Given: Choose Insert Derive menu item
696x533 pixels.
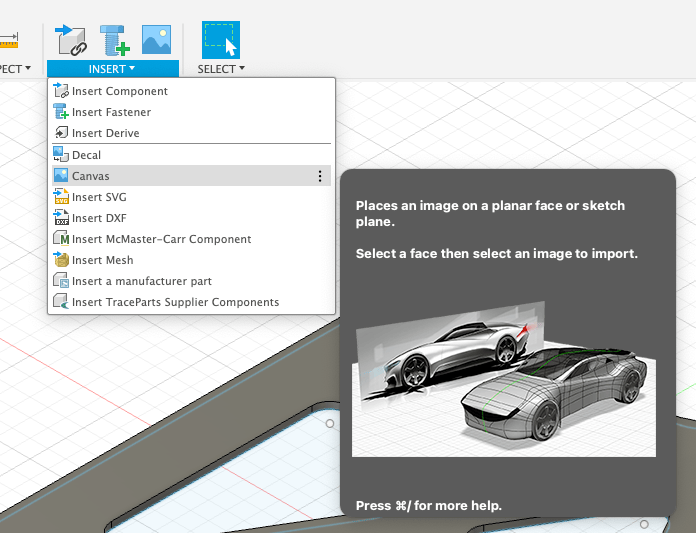Looking at the screenshot, I should pyautogui.click(x=105, y=133).
